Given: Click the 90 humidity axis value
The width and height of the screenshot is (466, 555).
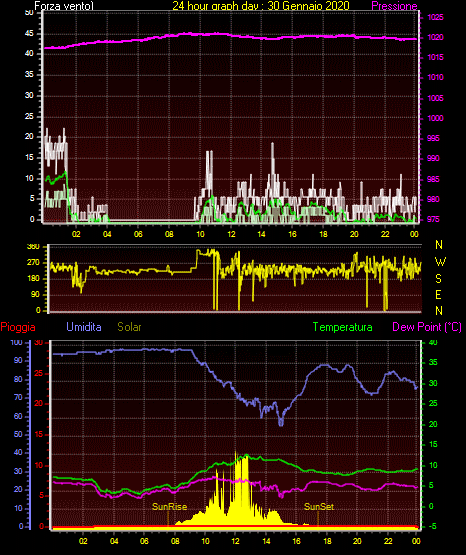Looking at the screenshot, I should pos(18,360).
